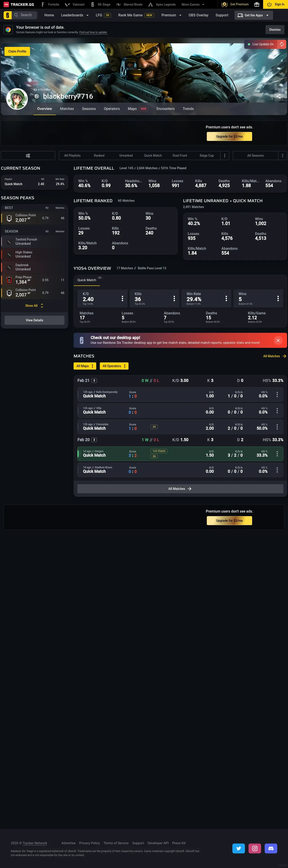This screenshot has width=288, height=868.
Task: Click the live update refresh icon
Action: coord(281,44)
